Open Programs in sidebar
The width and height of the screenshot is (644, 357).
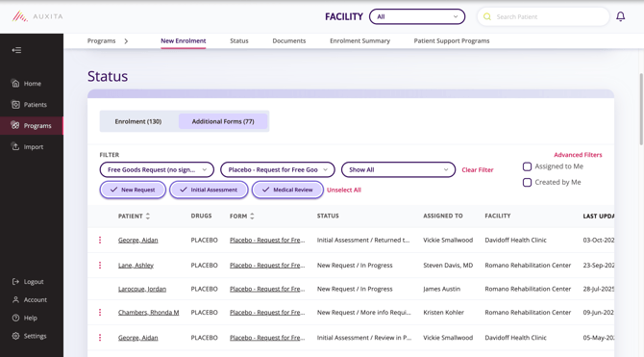pos(31,125)
